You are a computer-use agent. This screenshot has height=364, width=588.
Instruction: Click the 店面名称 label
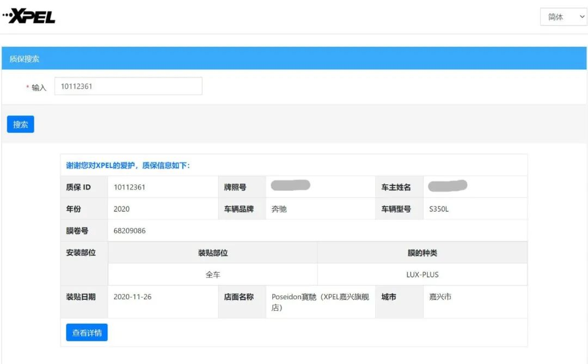point(239,297)
